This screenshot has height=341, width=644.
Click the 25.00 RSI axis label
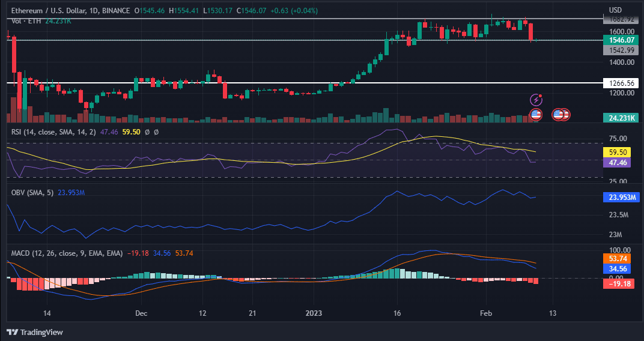(x=619, y=181)
